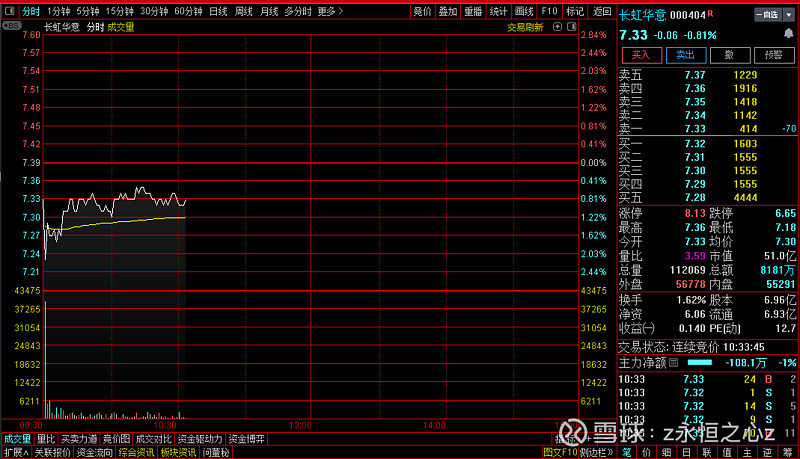Viewport: 800px width, 459px height.
Task: Toggle the BS buy/sell points marker
Action: pos(12,26)
